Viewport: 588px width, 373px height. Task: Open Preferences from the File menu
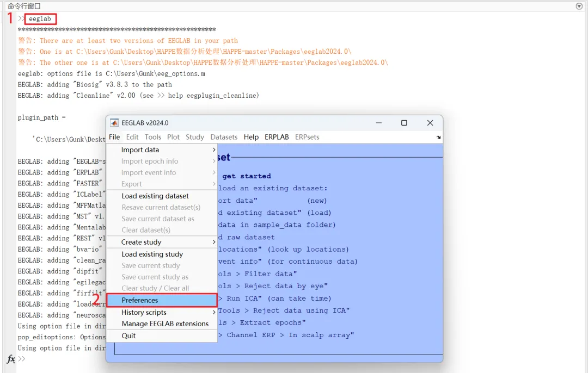coord(162,300)
